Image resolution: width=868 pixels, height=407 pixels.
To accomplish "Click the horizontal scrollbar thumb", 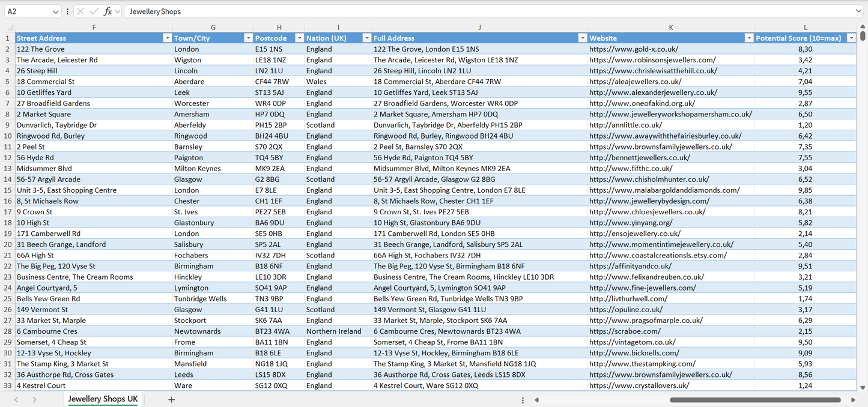I will coord(755,400).
